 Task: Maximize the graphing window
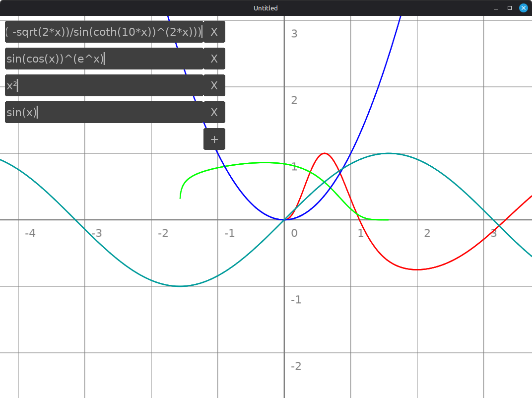click(x=509, y=8)
